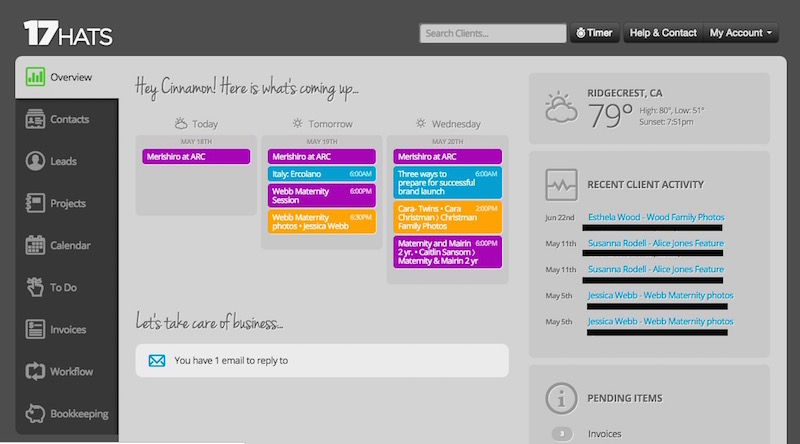This screenshot has height=444, width=800.
Task: Click the MAY 18TH date header
Action: coord(196,141)
